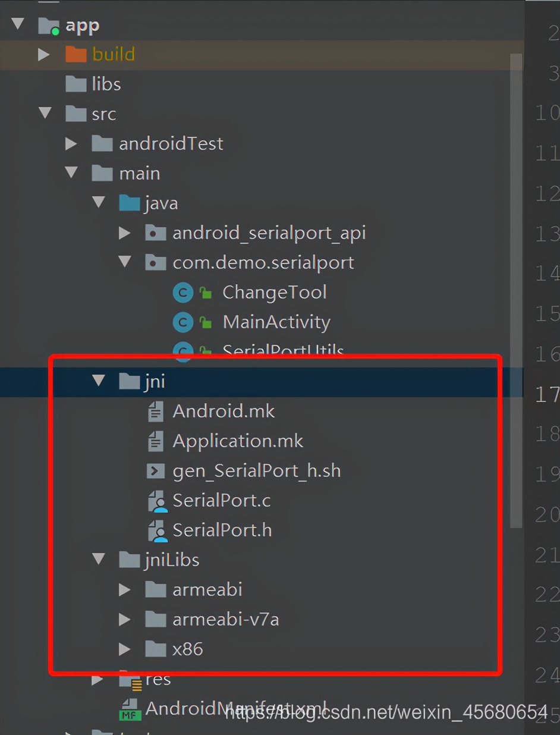Click the blue java source folder icon
The image size is (560, 735).
(129, 203)
